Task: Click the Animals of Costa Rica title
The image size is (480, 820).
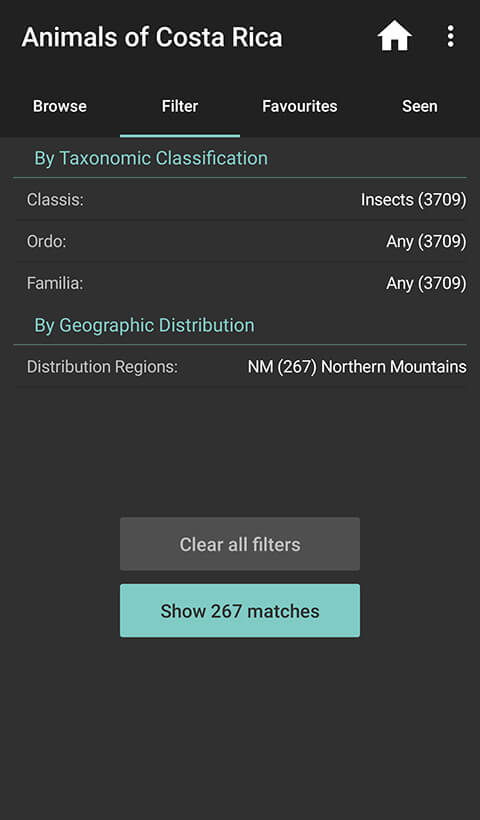Action: [x=152, y=37]
